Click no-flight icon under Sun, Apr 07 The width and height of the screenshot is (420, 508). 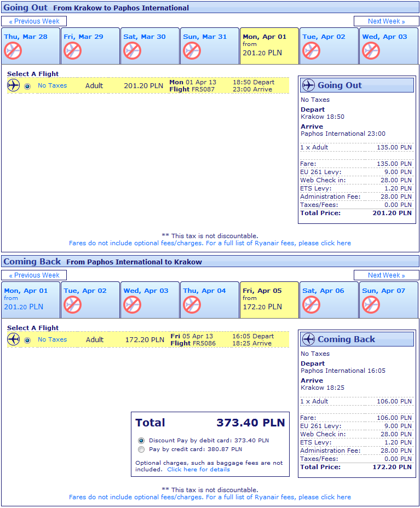coord(371,305)
